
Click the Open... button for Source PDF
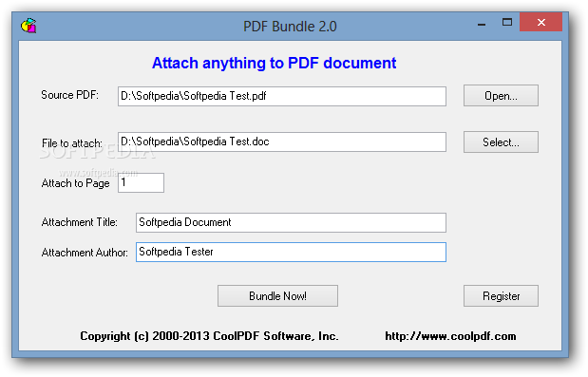(x=501, y=96)
